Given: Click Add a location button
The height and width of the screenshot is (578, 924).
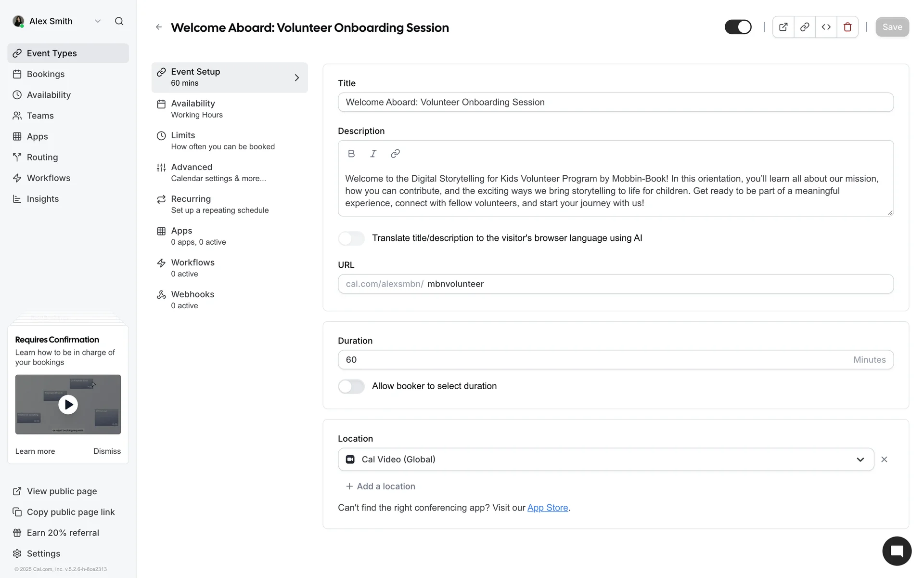Looking at the screenshot, I should tap(380, 486).
